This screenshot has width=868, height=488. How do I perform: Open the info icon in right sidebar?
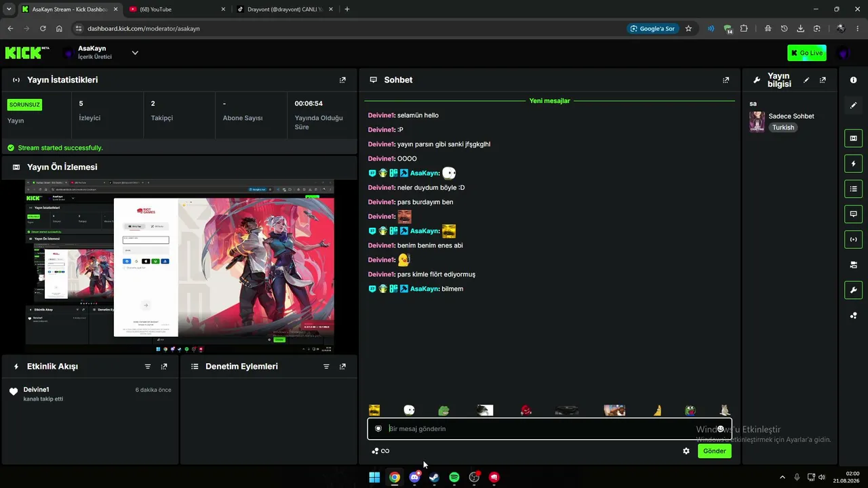tap(853, 80)
